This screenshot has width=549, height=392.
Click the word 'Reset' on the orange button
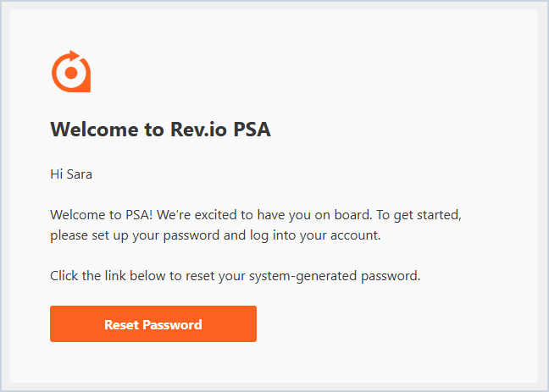point(121,324)
